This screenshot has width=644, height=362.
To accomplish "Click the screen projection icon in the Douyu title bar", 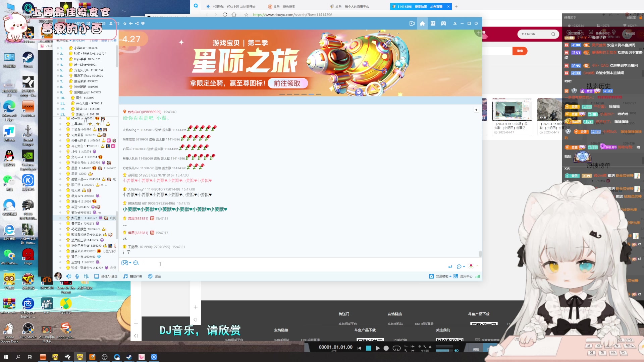I will 412,23.
